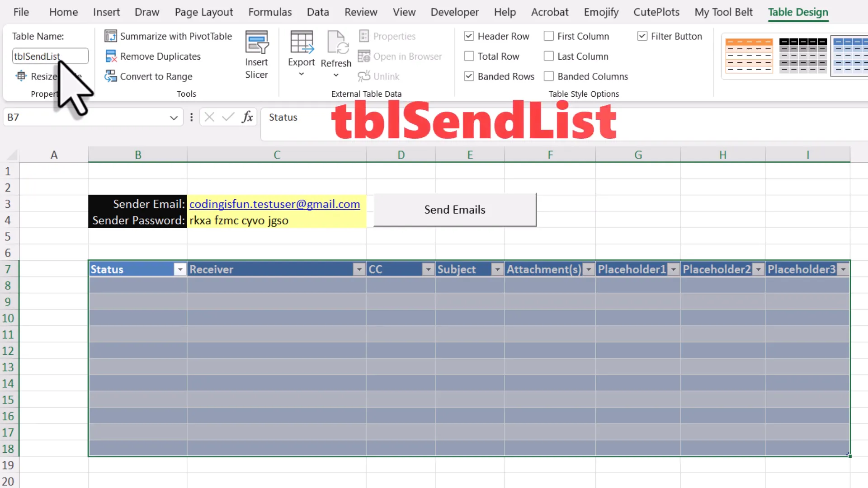Viewport: 868px width, 488px height.
Task: Check the Banded Columns checkbox
Action: 549,76
